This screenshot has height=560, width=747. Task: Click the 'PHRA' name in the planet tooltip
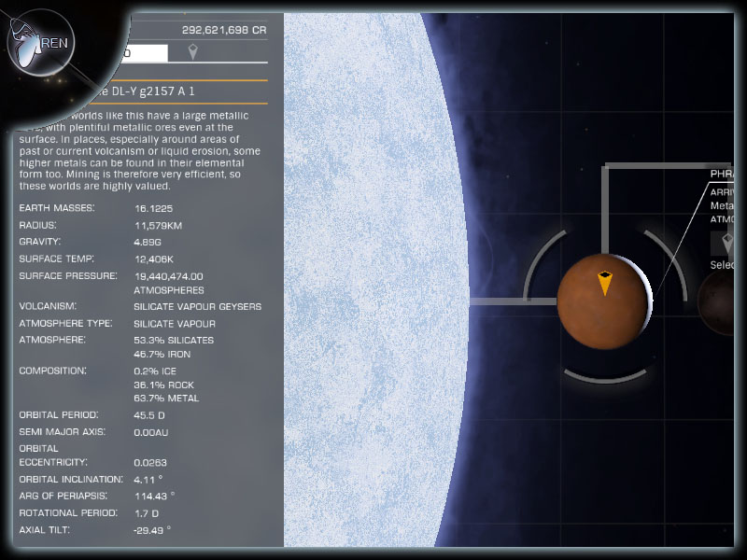coord(722,174)
